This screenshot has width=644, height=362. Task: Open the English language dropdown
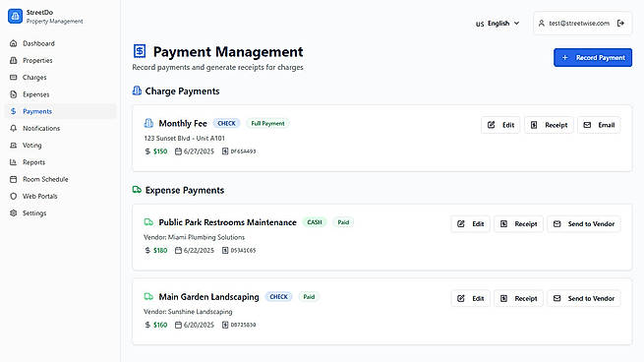tap(498, 24)
